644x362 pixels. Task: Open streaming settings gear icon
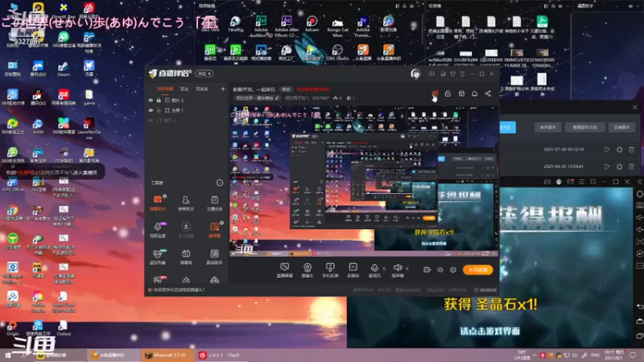[x=453, y=270]
